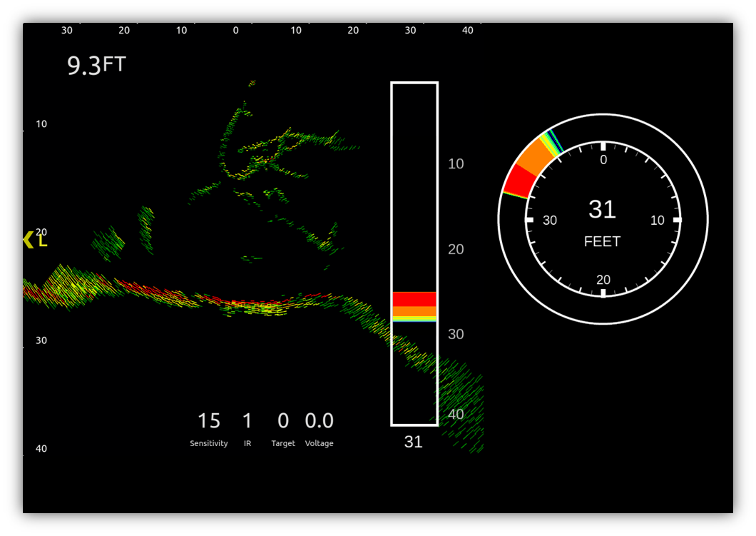
Task: Select the yellow left-arrow chevron marker
Action: [x=27, y=240]
